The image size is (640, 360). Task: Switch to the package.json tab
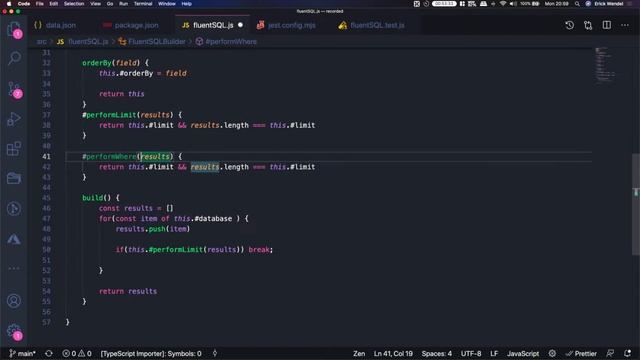[x=131, y=25]
